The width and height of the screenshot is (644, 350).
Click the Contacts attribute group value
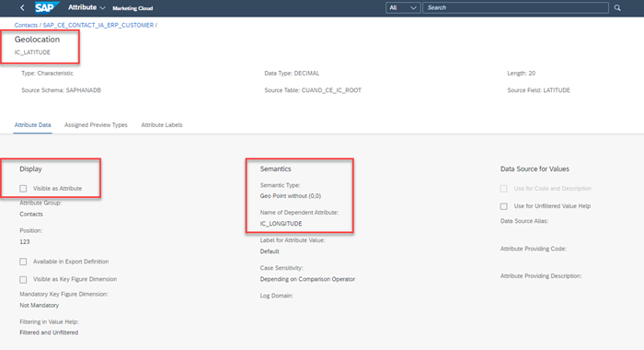click(x=31, y=215)
